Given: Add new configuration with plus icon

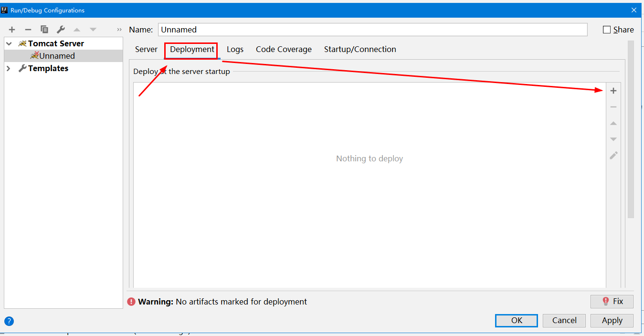Looking at the screenshot, I should pos(12,30).
